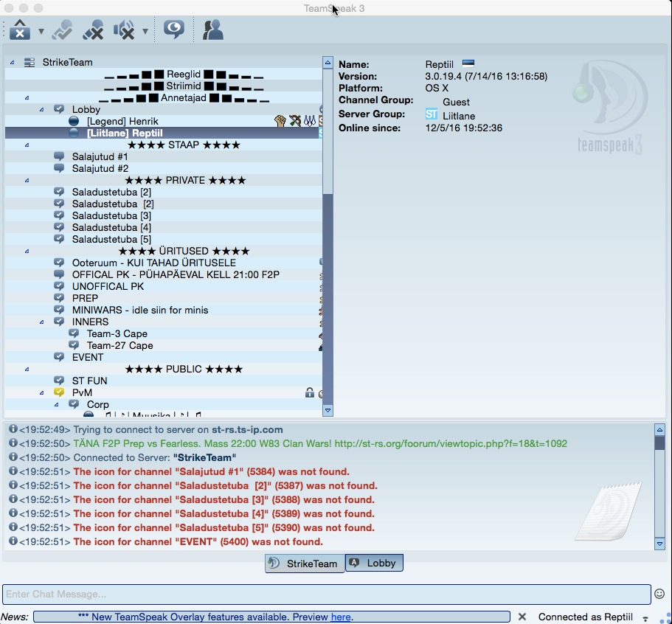Image resolution: width=672 pixels, height=624 pixels.
Task: Toggle the away status toolbar icon
Action: click(62, 30)
